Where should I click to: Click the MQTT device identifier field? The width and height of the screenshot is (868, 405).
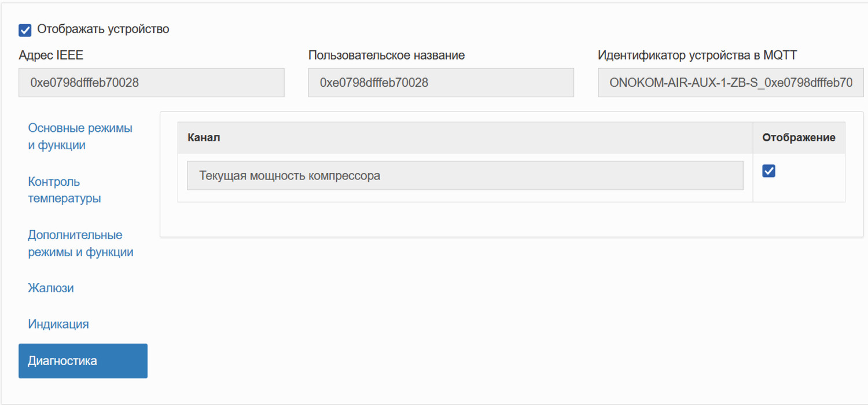click(730, 83)
